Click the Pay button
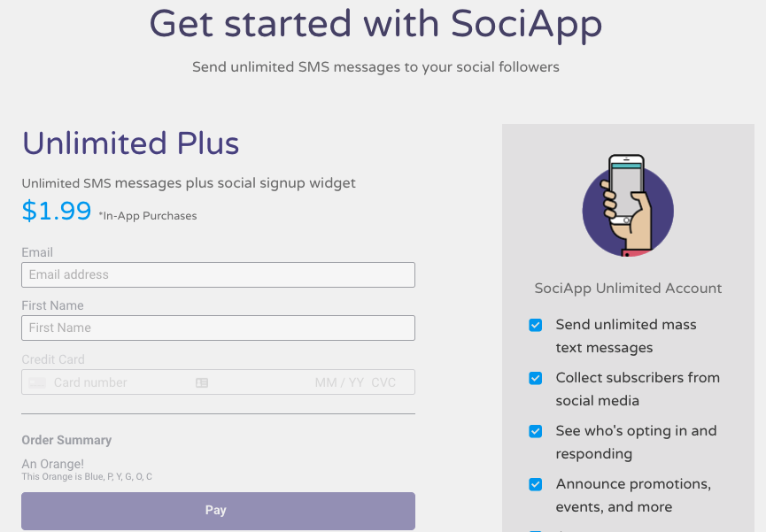 219,511
